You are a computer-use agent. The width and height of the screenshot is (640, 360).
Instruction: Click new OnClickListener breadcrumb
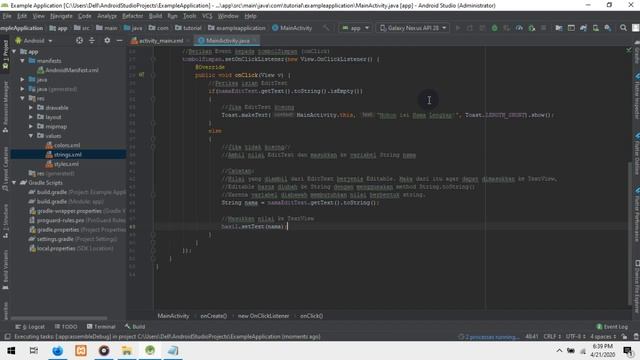tap(263, 316)
